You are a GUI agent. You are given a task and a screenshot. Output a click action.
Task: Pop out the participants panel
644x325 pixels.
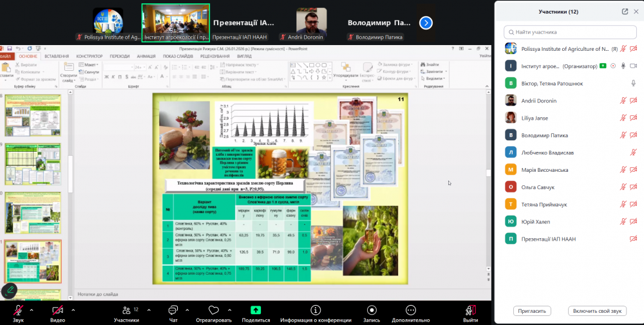625,12
